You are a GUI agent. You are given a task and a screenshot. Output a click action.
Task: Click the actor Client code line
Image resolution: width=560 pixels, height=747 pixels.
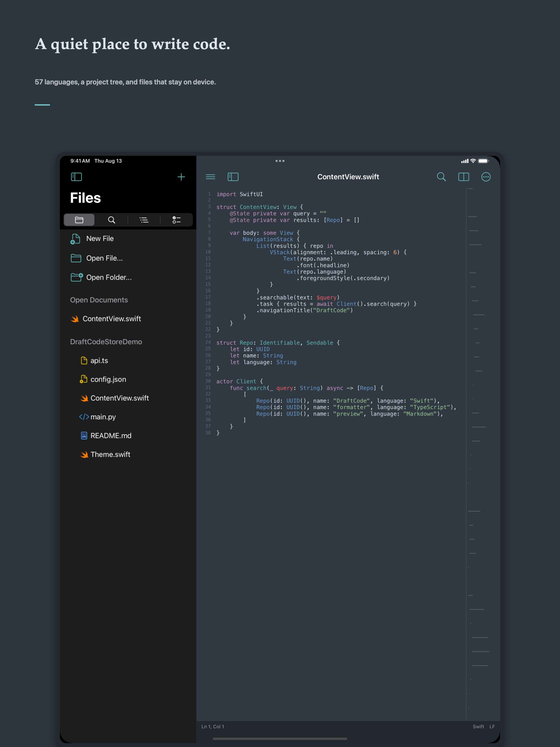pyautogui.click(x=239, y=381)
